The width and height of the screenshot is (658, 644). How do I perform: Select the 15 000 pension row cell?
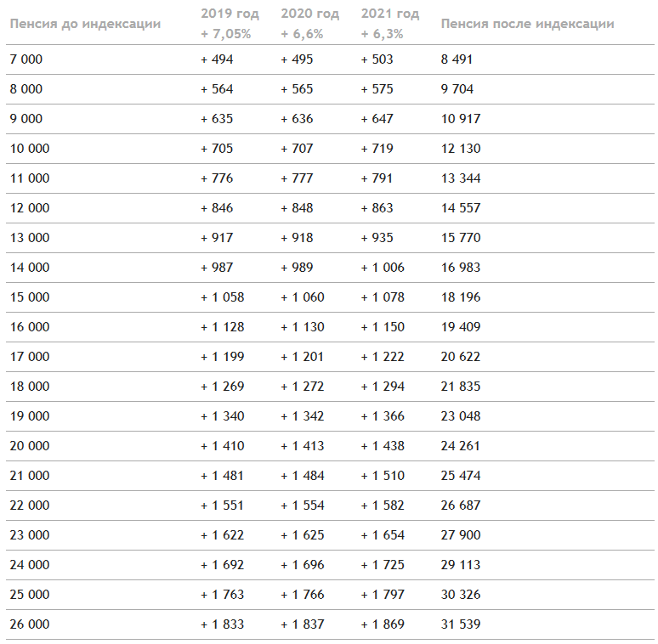click(30, 297)
